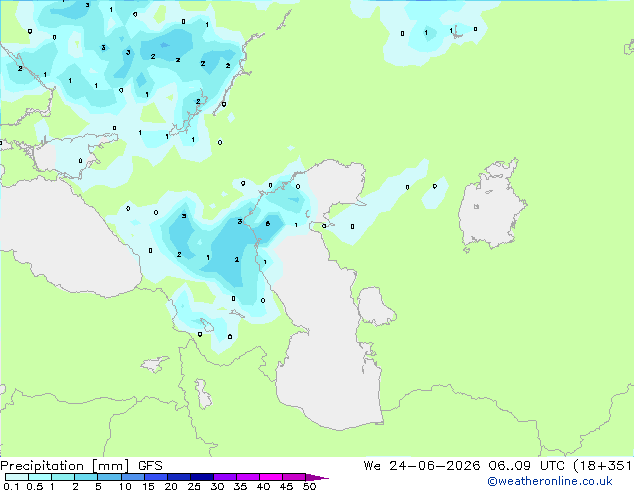Click the 20–25 mm legend color box
This screenshot has height=490, width=634.
click(179, 477)
